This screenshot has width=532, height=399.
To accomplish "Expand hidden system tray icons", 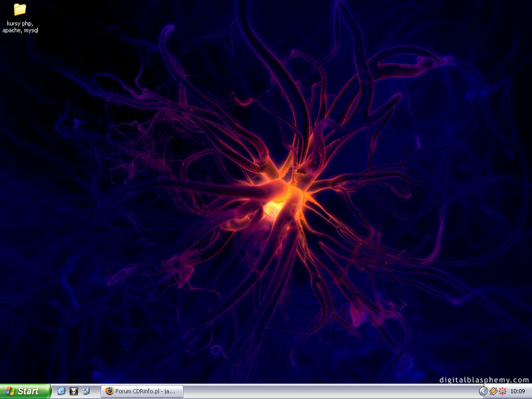I will tap(483, 391).
